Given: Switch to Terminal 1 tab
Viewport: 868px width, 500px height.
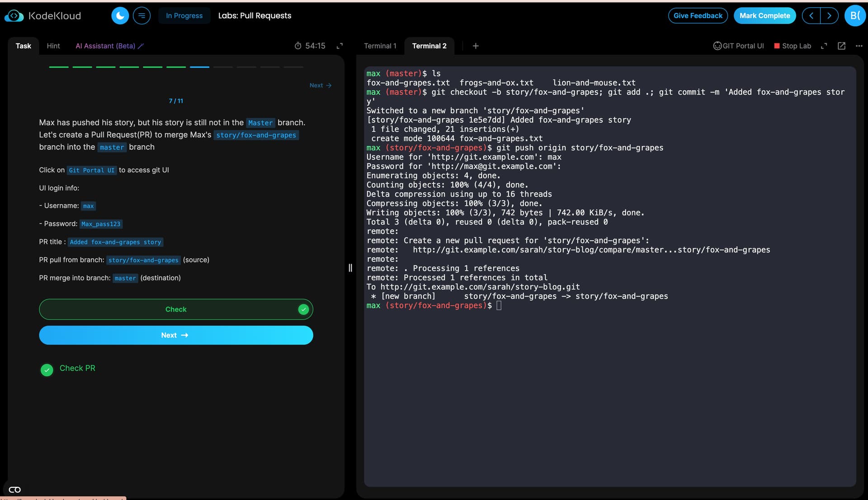Looking at the screenshot, I should pos(380,46).
